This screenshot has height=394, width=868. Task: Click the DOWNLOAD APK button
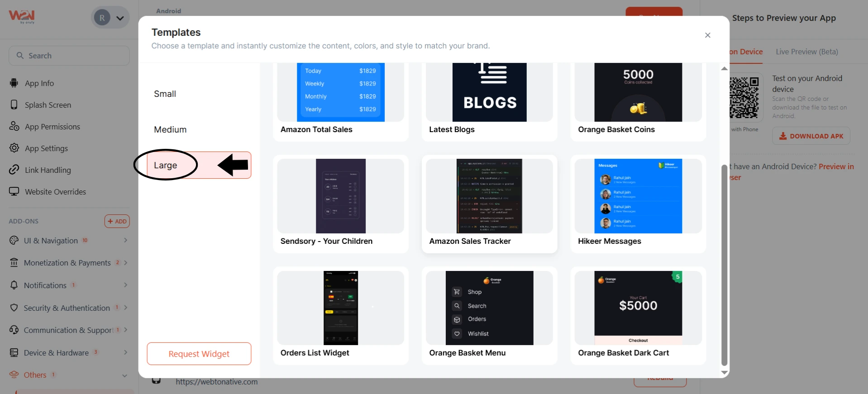pyautogui.click(x=811, y=136)
